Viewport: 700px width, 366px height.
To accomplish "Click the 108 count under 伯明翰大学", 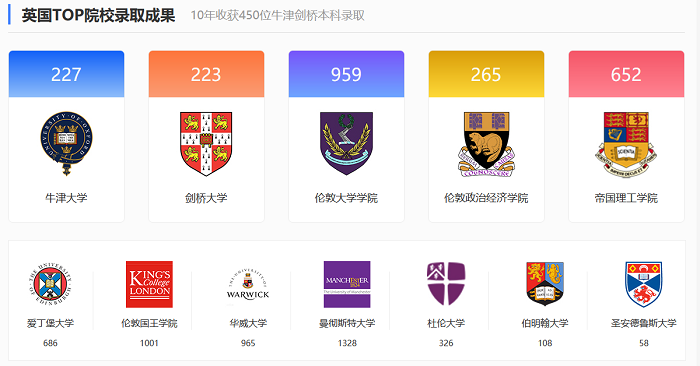I will pyautogui.click(x=545, y=343).
